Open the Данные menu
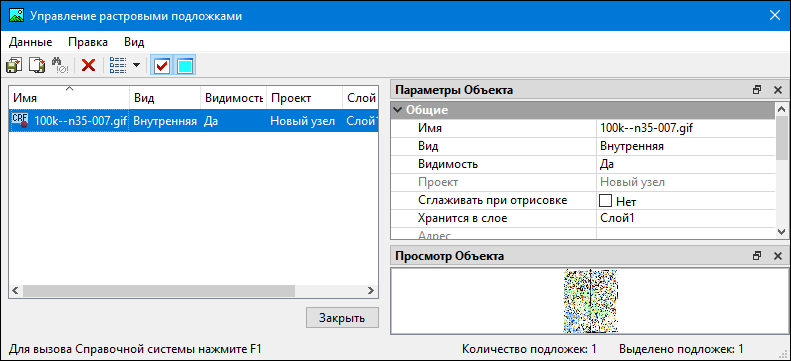 (30, 42)
